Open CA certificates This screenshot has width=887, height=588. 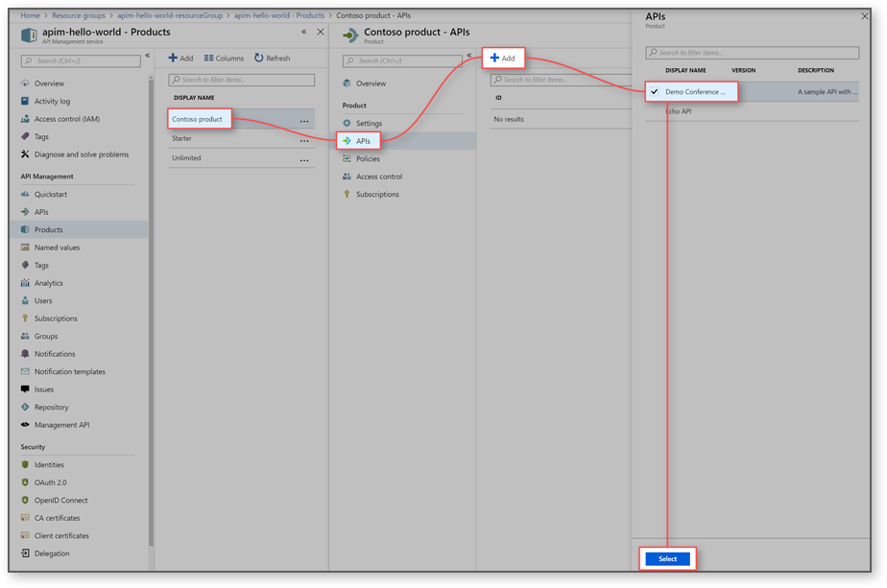57,518
